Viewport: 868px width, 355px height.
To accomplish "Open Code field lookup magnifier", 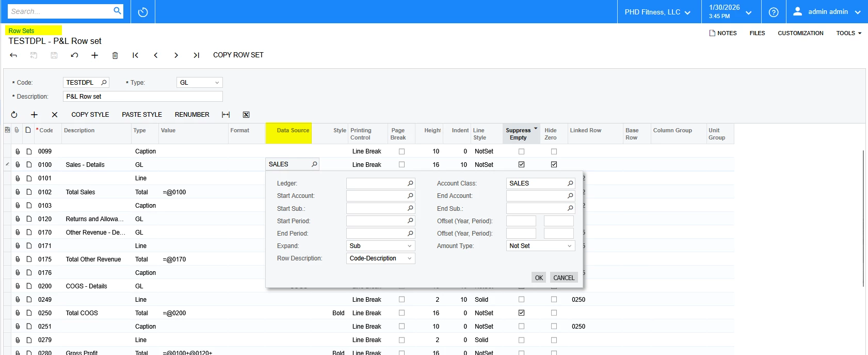I will pos(104,83).
